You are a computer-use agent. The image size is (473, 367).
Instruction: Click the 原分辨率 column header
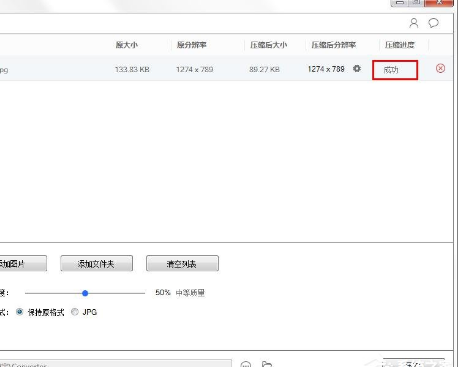[x=192, y=45]
